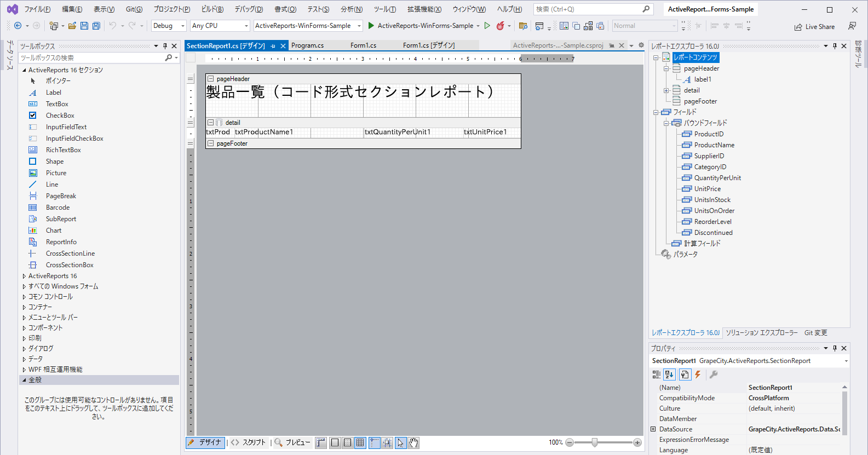Switch to the Form1.cs [デザイン] tab

429,45
